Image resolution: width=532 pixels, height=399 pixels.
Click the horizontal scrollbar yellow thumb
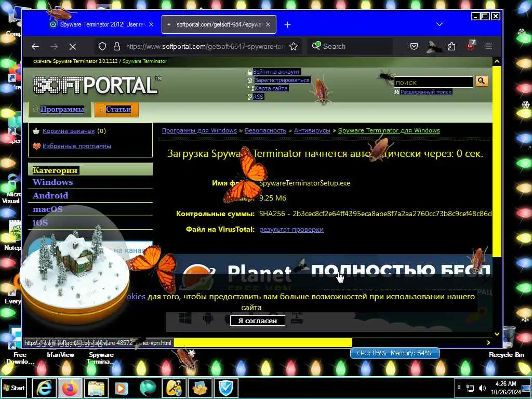[x=263, y=343]
